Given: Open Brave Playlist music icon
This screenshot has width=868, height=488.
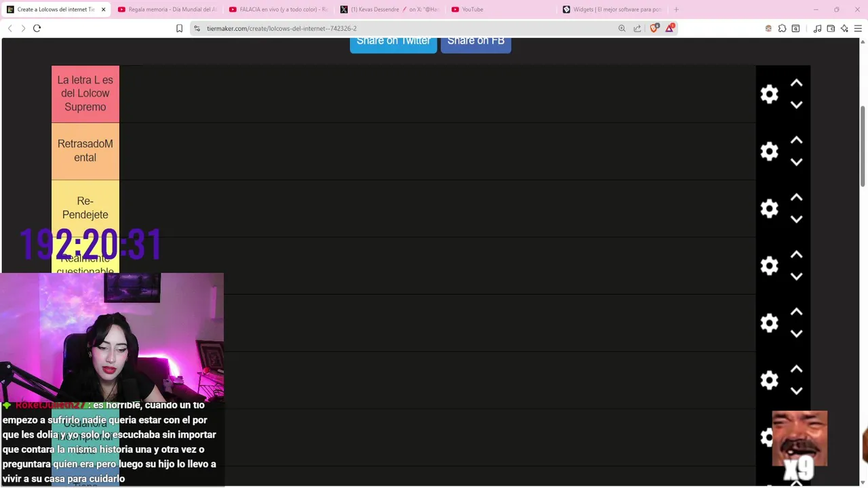Looking at the screenshot, I should pyautogui.click(x=817, y=28).
